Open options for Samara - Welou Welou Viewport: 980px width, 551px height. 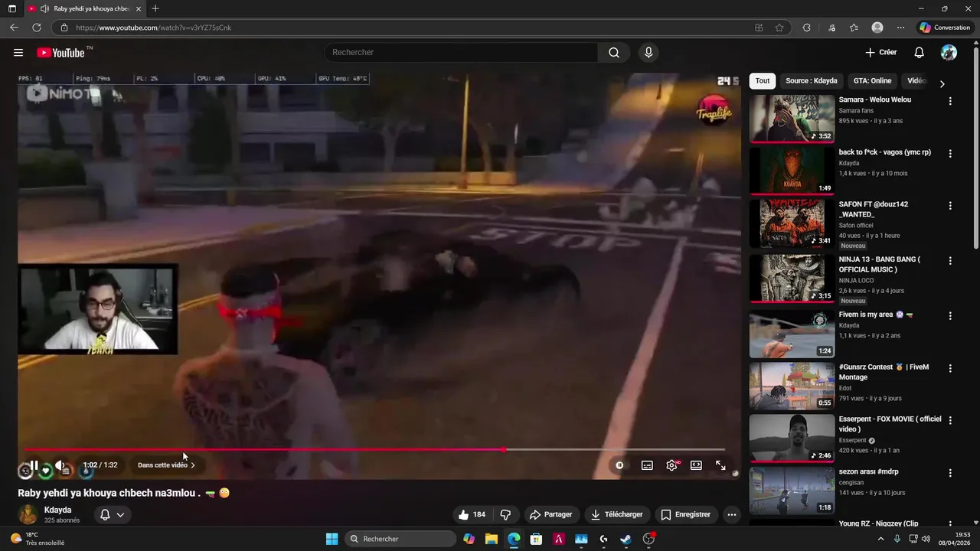[950, 101]
